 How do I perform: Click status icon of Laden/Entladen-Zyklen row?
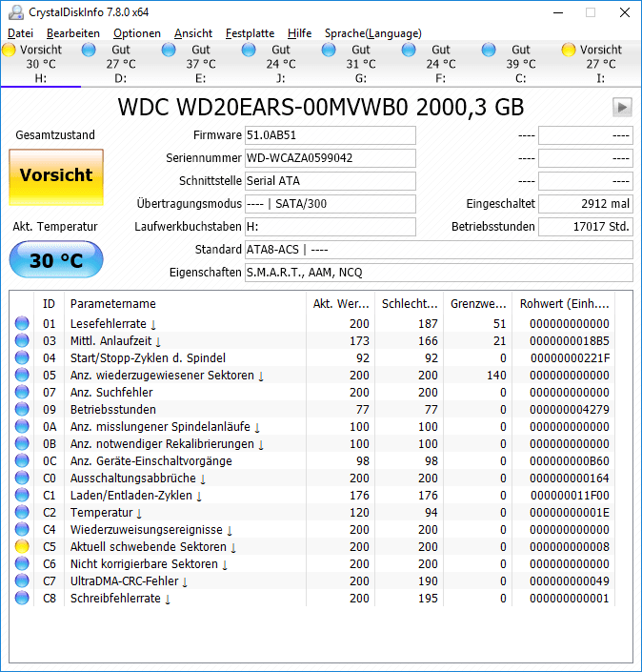[x=22, y=495]
